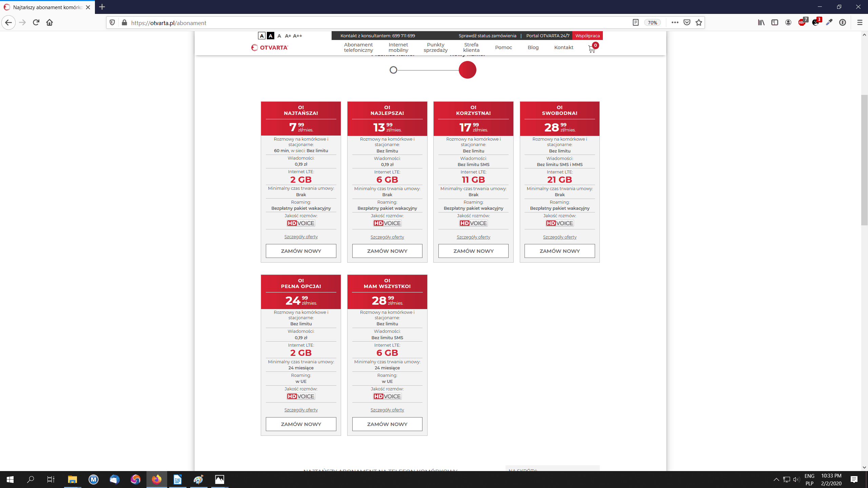
Task: View Szczegóły oferty for PEŁNA OPCJA plan
Action: [301, 410]
